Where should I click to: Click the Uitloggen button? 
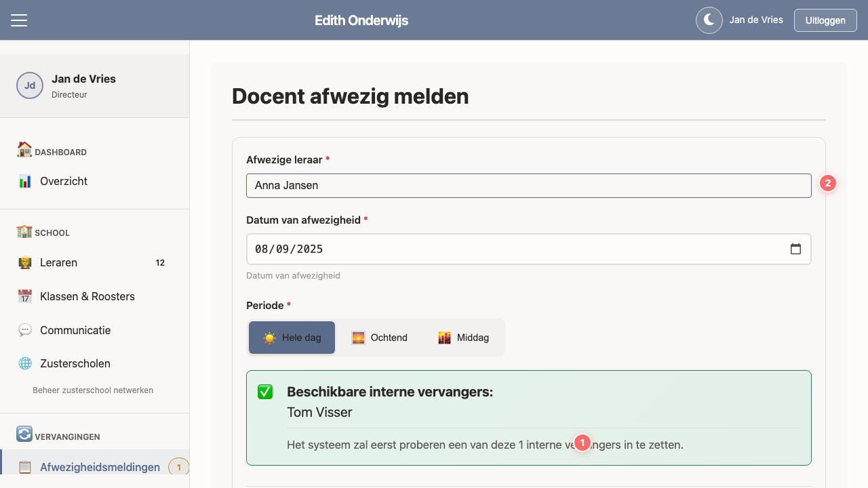(825, 20)
